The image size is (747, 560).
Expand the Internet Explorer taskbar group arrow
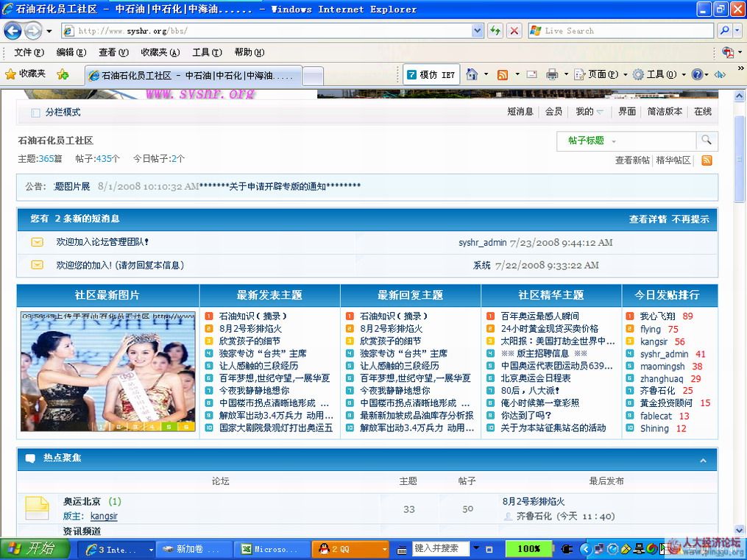[x=151, y=550]
